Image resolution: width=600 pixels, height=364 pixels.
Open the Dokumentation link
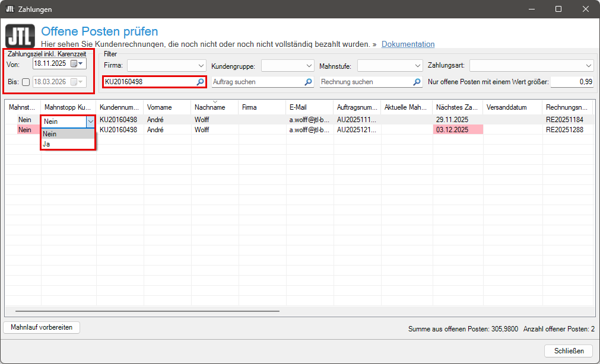point(408,44)
